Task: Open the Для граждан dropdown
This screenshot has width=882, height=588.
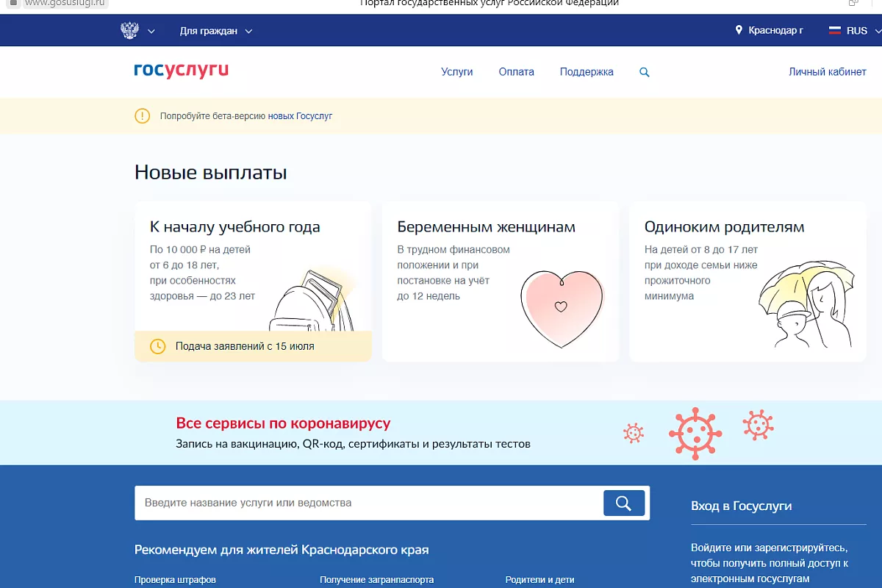Action: pyautogui.click(x=216, y=31)
